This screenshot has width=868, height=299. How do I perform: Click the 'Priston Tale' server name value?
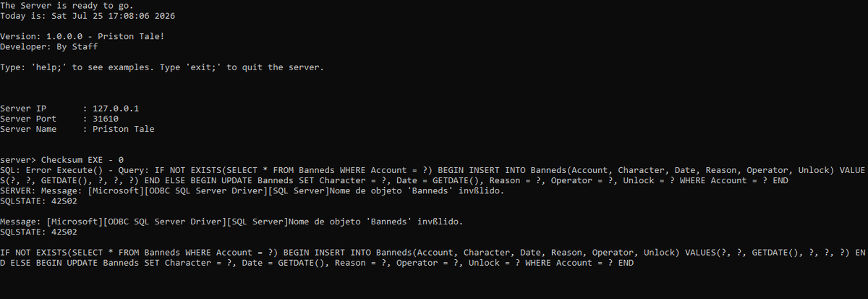124,129
